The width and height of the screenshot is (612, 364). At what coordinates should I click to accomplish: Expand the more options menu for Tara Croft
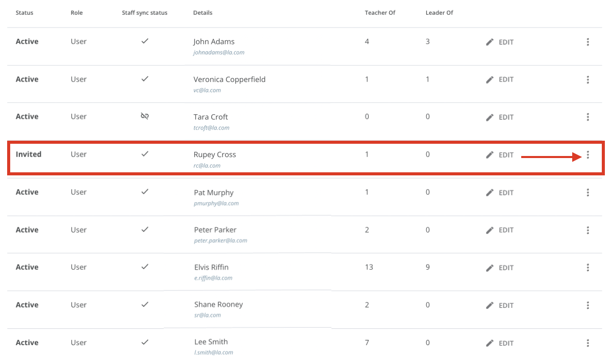(x=588, y=117)
